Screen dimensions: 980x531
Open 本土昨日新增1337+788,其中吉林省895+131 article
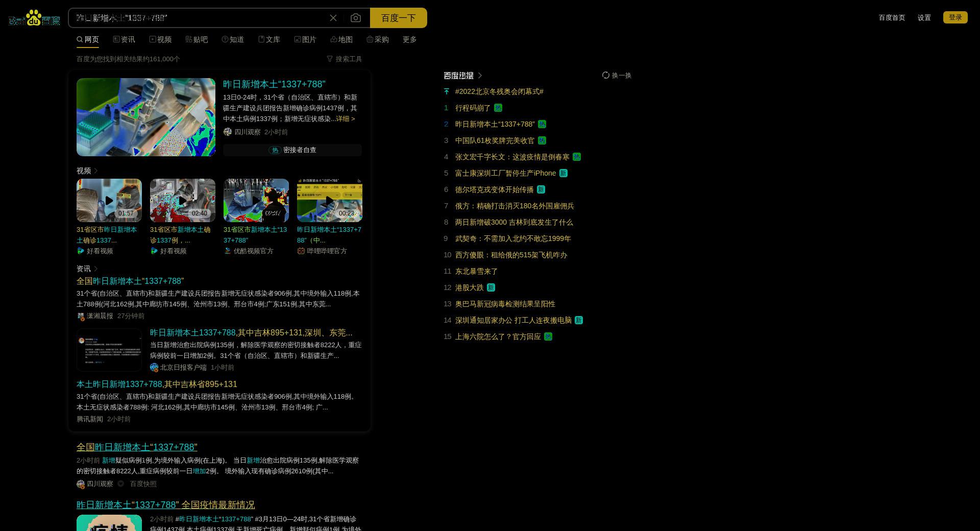pos(157,384)
